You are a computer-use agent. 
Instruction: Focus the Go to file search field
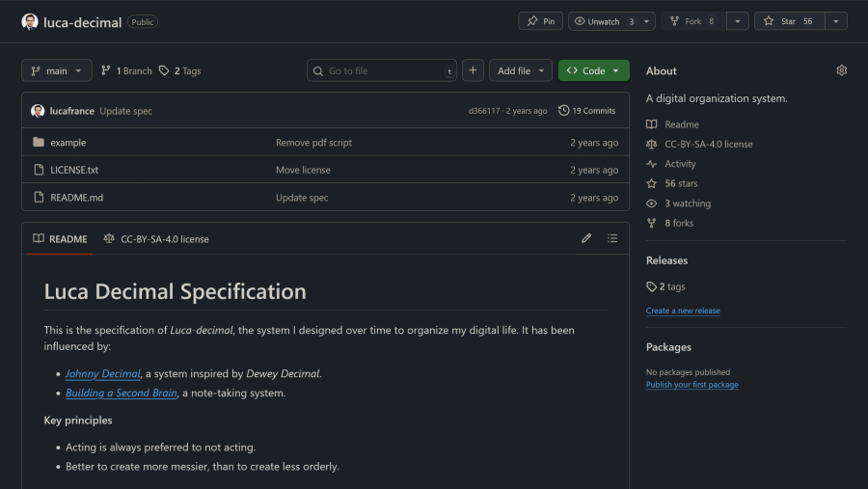click(x=382, y=70)
